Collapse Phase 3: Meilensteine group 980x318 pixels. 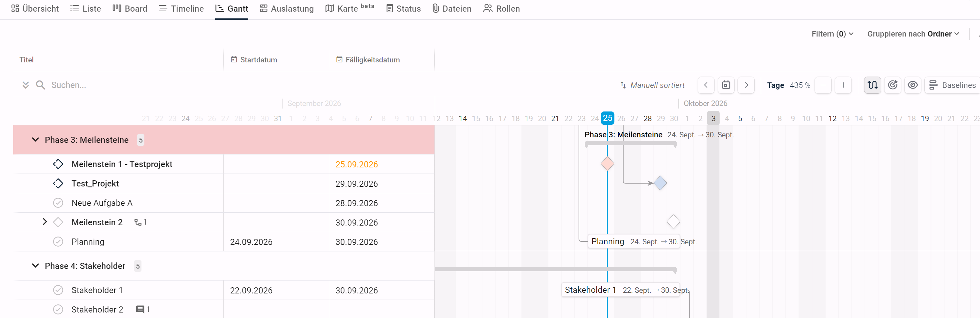[35, 140]
